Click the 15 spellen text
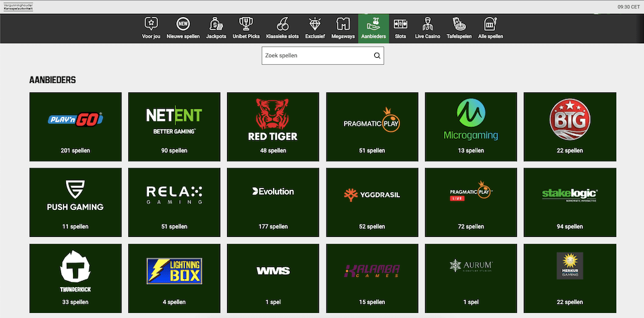The width and height of the screenshot is (644, 318). (x=372, y=302)
